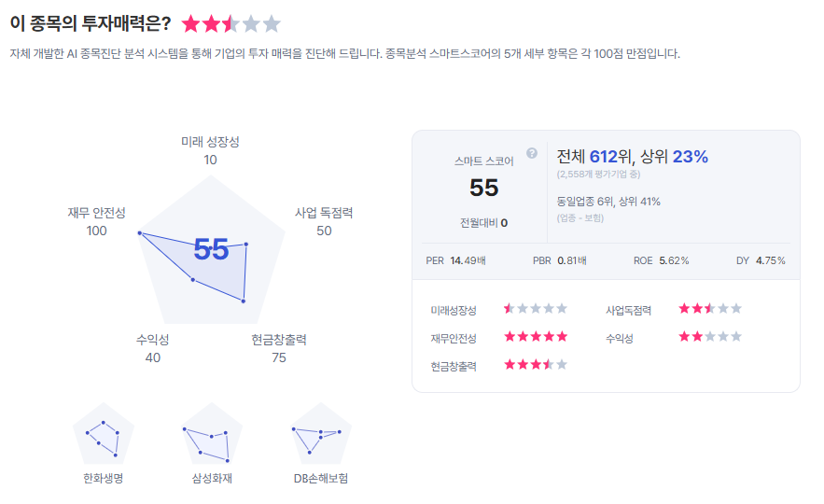
Task: Click the investment appeal stars in heading
Action: point(230,24)
